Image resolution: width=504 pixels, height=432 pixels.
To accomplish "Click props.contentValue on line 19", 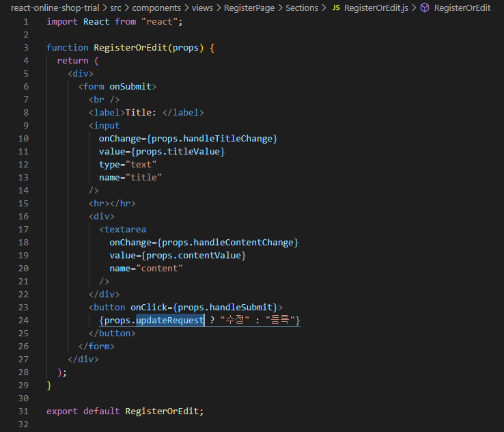I will (194, 256).
